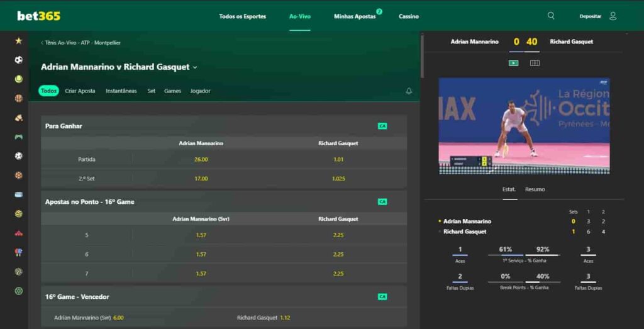Click the CA badge on Para Ganhar
Image resolution: width=644 pixels, height=329 pixels.
pos(382,126)
